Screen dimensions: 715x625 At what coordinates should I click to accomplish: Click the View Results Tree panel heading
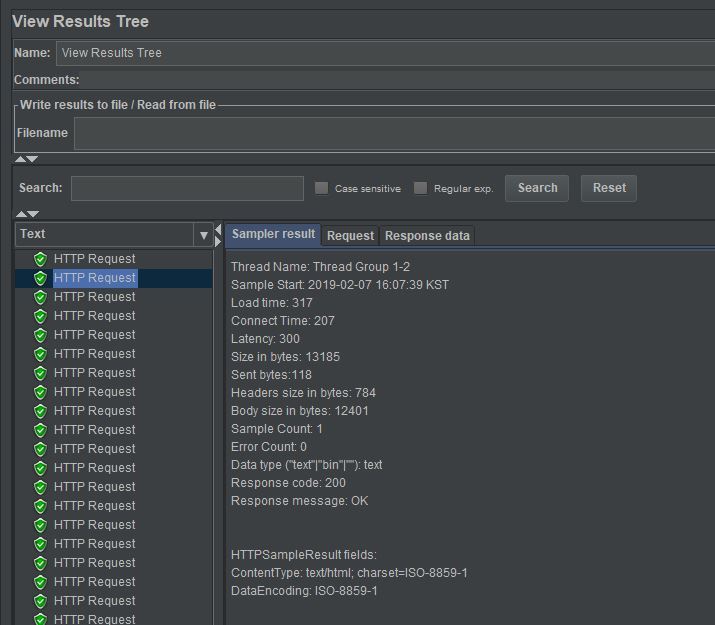[x=80, y=21]
